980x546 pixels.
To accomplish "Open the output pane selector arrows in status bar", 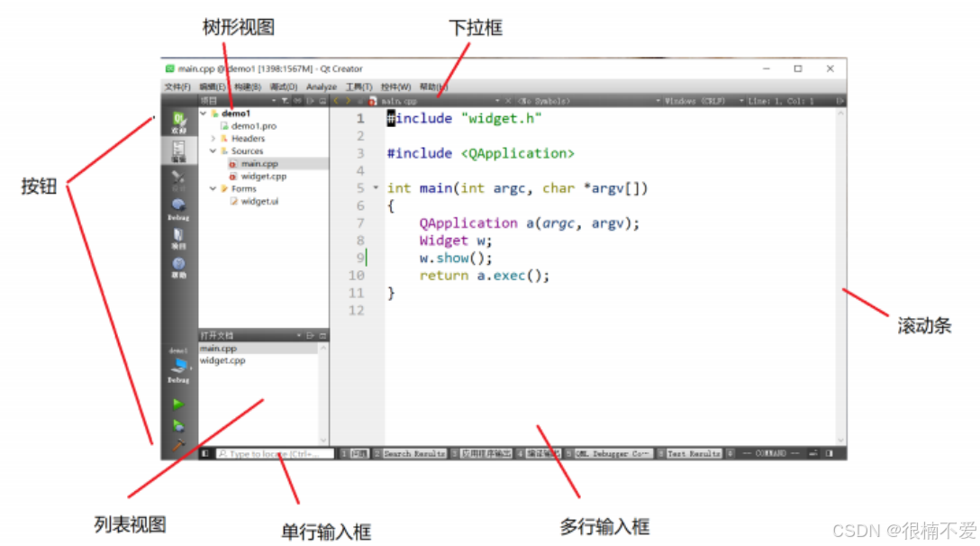I will (x=730, y=453).
